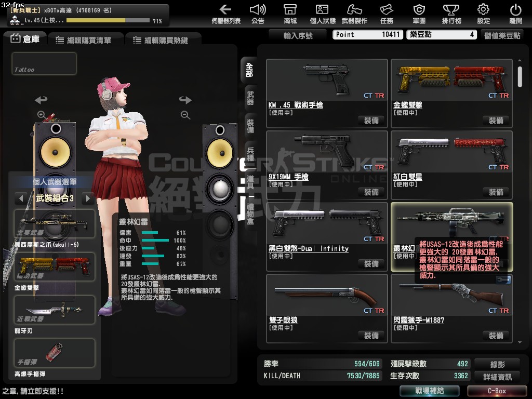Switch to next loadout set arrow
This screenshot has width=532, height=399.
(88, 198)
